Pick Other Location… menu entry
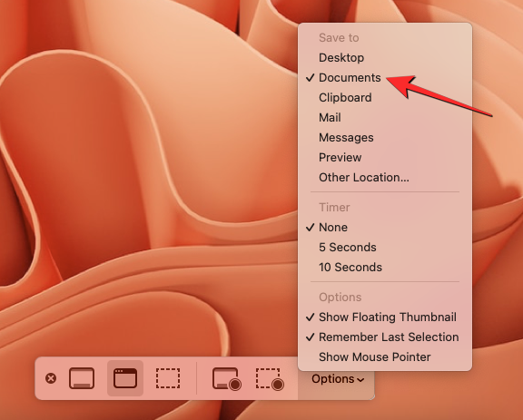This screenshot has height=420, width=523. point(385,177)
